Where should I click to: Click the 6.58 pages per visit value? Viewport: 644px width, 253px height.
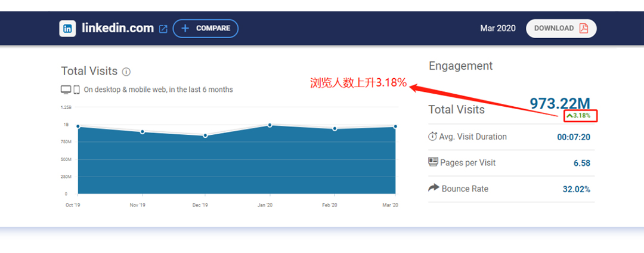(582, 163)
